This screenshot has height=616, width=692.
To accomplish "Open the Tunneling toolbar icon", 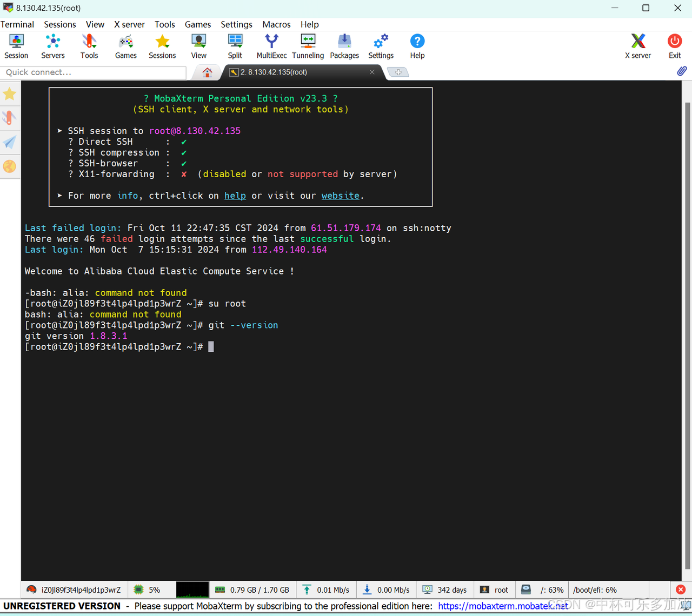I will [x=308, y=46].
